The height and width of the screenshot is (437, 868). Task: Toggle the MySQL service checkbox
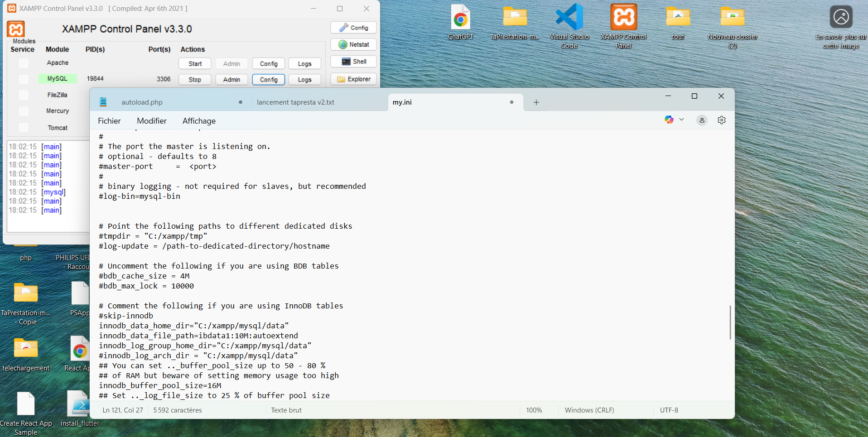pos(24,79)
